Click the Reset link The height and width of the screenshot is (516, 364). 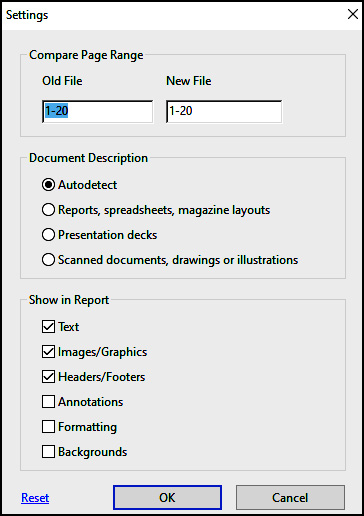pyautogui.click(x=35, y=498)
